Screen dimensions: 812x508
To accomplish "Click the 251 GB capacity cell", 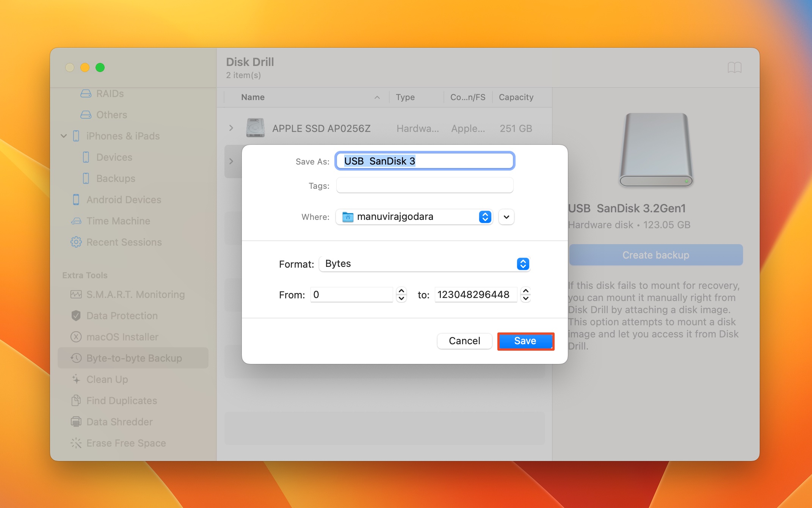I will (x=516, y=129).
